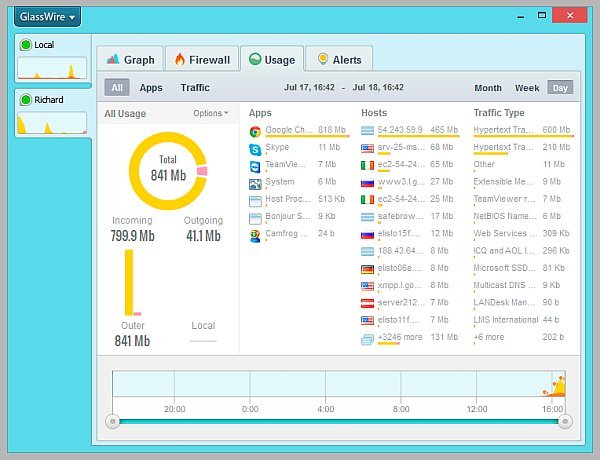Select Hypertext Transfer 210 Mb row

(x=523, y=148)
